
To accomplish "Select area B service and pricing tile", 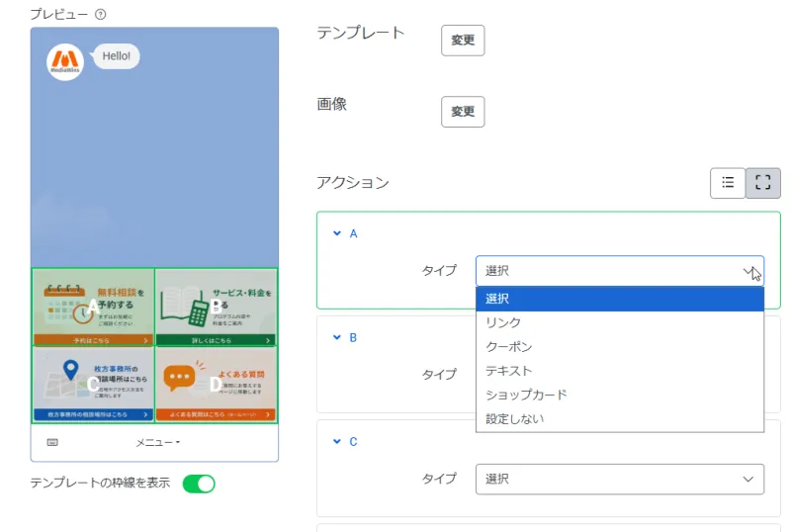I will (x=216, y=307).
